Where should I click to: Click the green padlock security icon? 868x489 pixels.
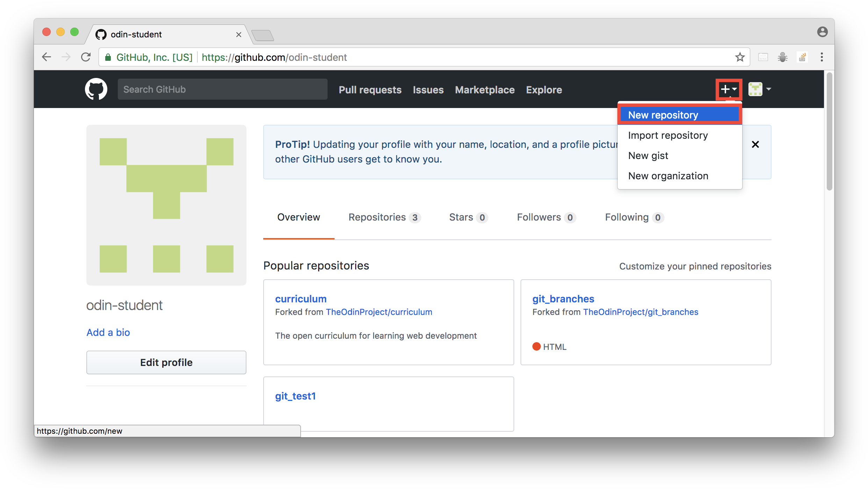(108, 57)
